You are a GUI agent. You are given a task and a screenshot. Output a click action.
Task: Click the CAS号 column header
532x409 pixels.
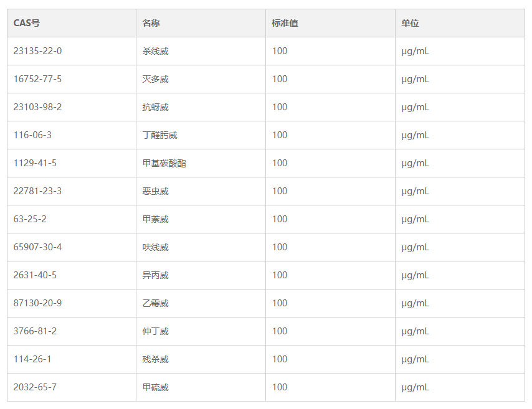27,23
